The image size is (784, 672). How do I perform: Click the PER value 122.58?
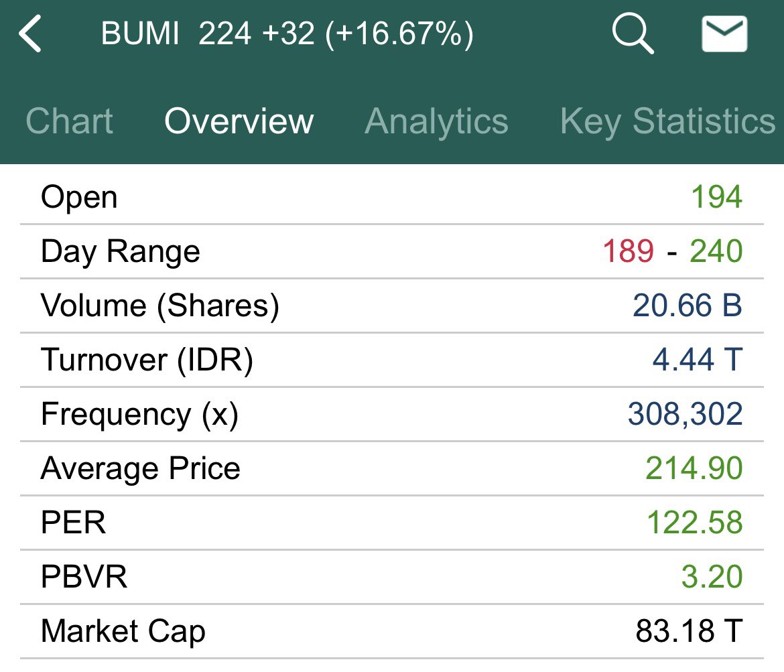point(694,523)
